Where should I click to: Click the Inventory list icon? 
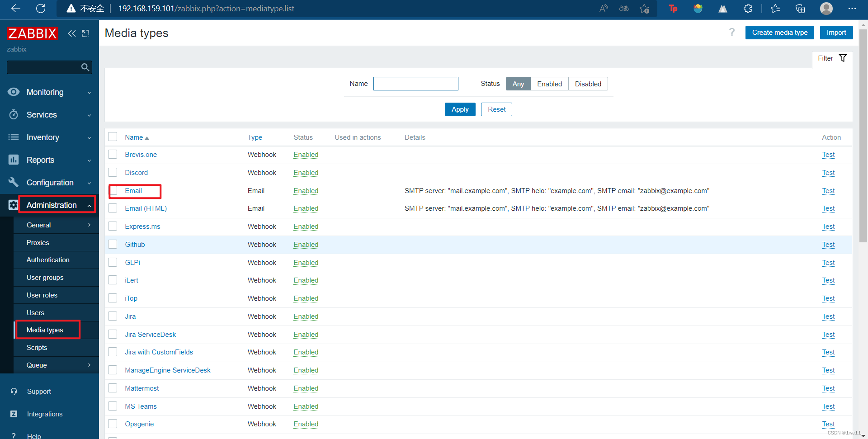pos(14,137)
